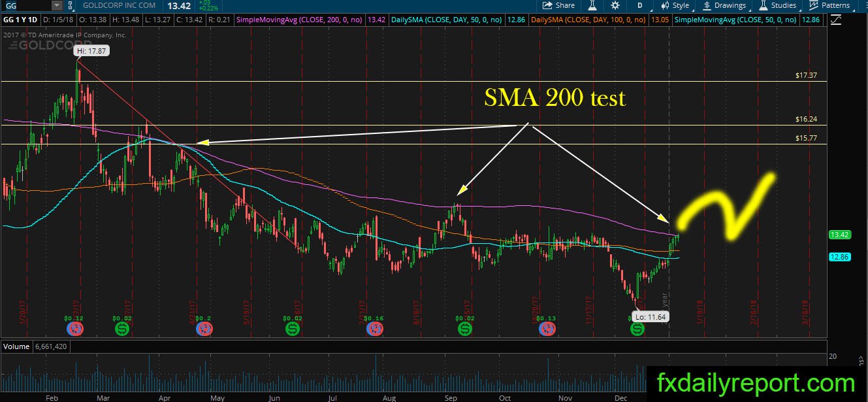The width and height of the screenshot is (868, 402).
Task: Select the SimpleMovingAvg (CLOSE, 50) study label
Action: tap(737, 20)
